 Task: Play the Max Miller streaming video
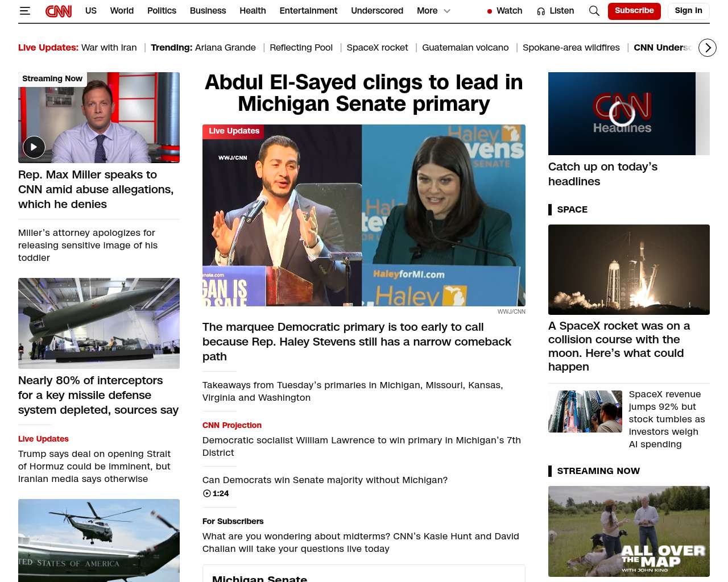(x=34, y=147)
